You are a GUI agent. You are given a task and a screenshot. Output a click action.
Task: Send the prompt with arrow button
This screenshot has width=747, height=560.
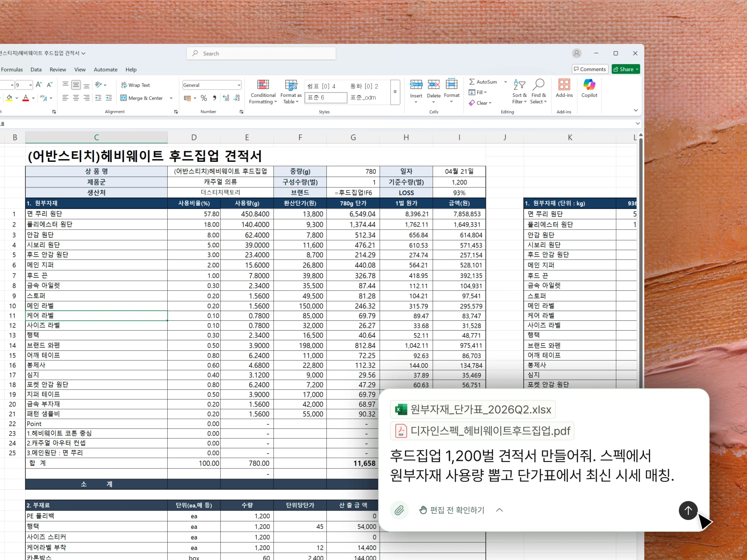688,510
